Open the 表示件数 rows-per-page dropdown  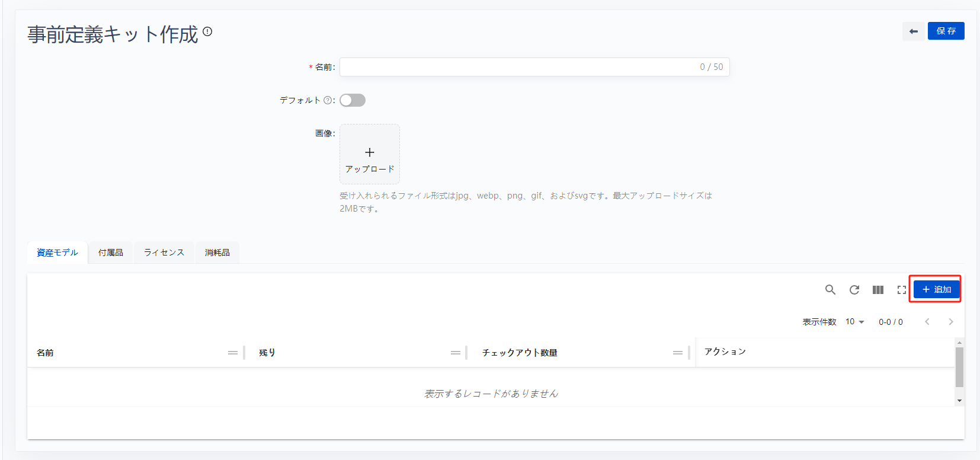pos(854,322)
